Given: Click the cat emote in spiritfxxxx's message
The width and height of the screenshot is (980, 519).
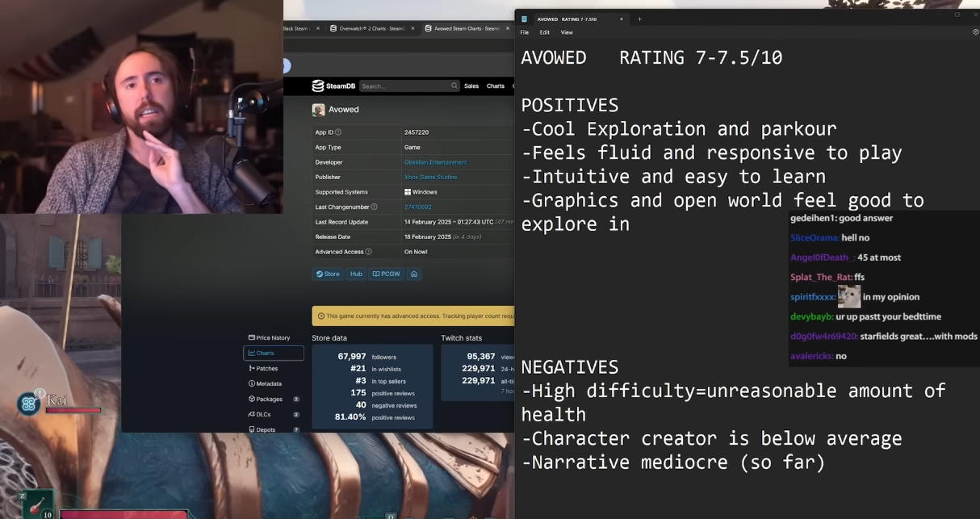Looking at the screenshot, I should [849, 296].
